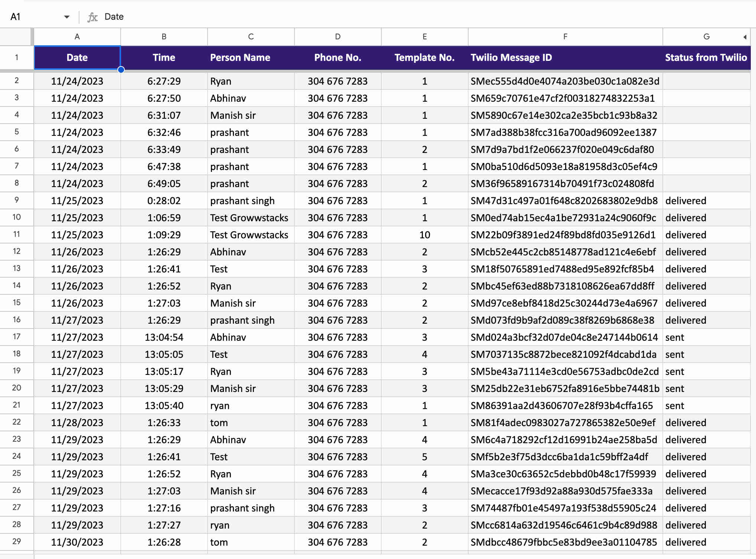
Task: Click time cell 6:27:50
Action: [x=164, y=98]
